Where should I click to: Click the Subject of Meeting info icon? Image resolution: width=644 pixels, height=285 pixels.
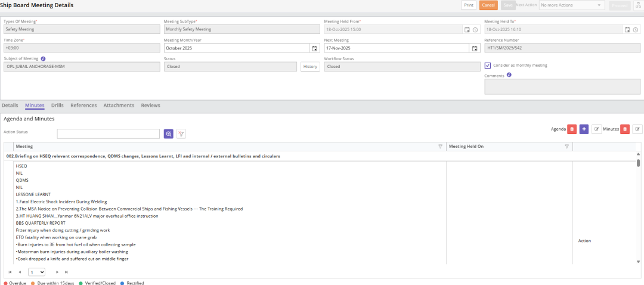pos(44,58)
